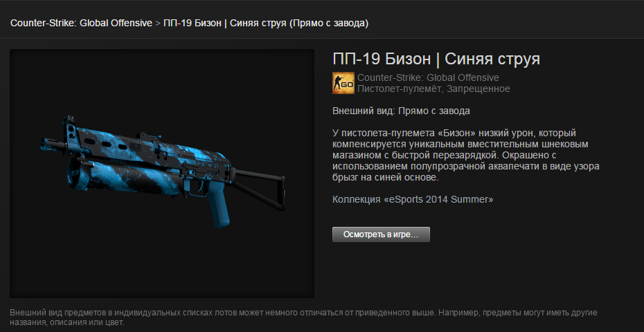This screenshot has width=644, height=332.
Task: Click the disclaimer note under the preview
Action: click(x=303, y=317)
